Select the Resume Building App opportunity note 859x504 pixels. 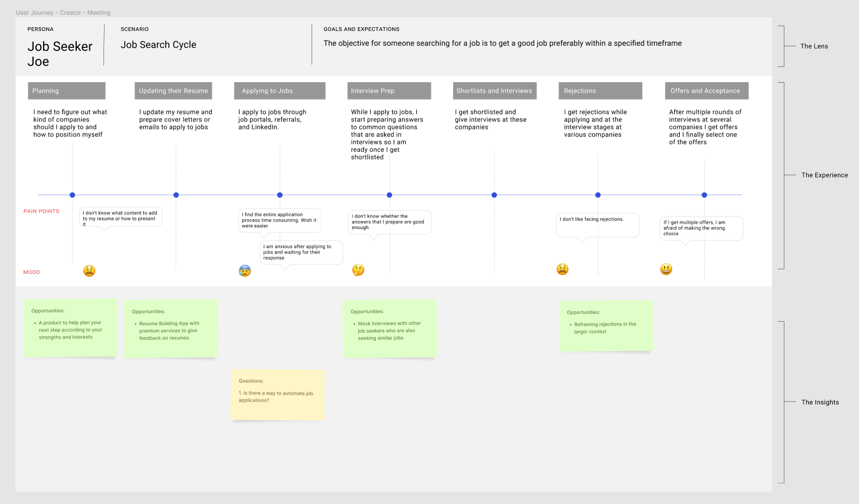(x=171, y=329)
